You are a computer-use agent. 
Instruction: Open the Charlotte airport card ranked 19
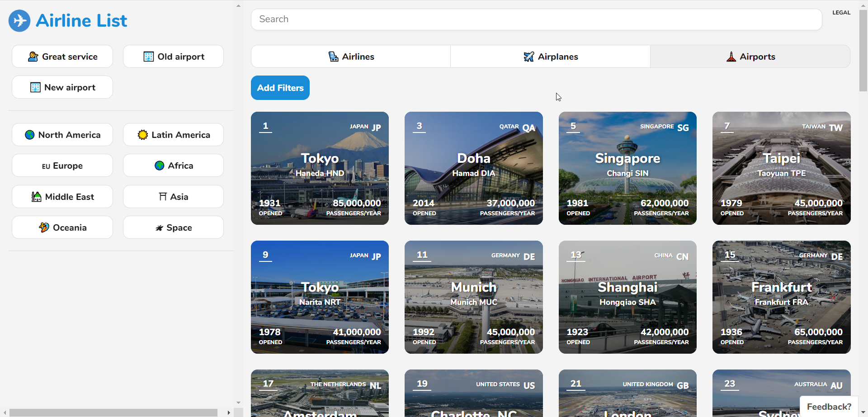473,393
